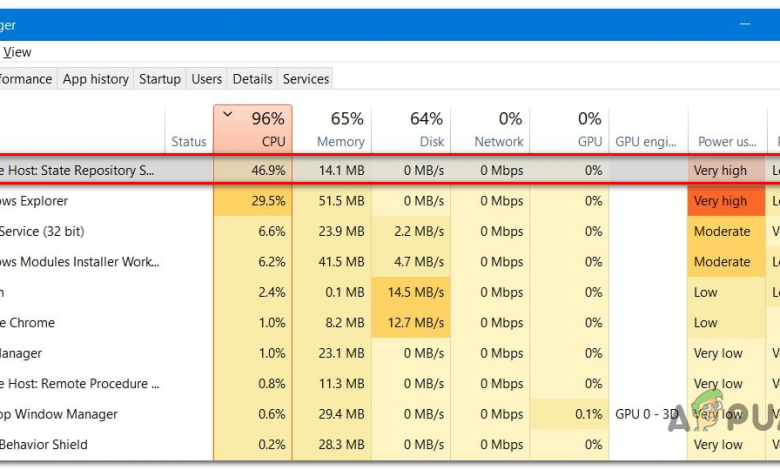Open the View menu
This screenshot has width=780, height=470.
coord(17,52)
